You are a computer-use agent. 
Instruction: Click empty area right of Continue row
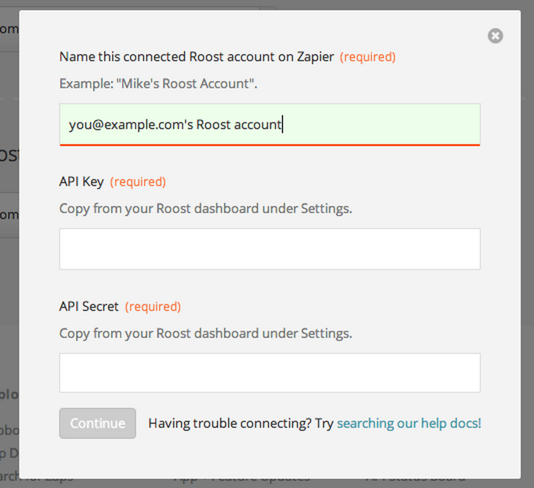(501, 423)
